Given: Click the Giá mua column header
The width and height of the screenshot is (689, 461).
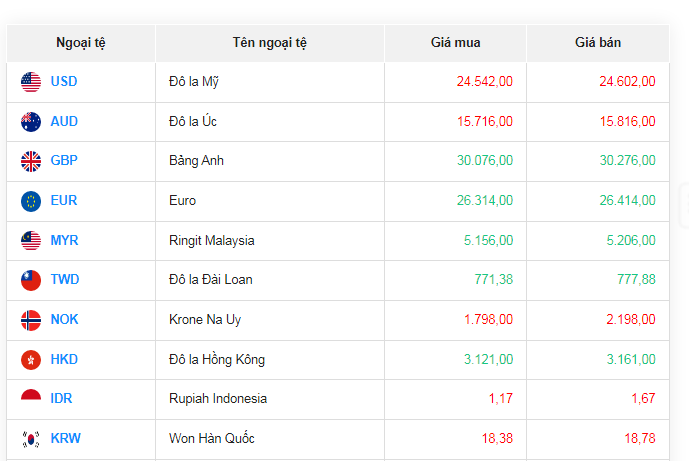Looking at the screenshot, I should pos(455,43).
